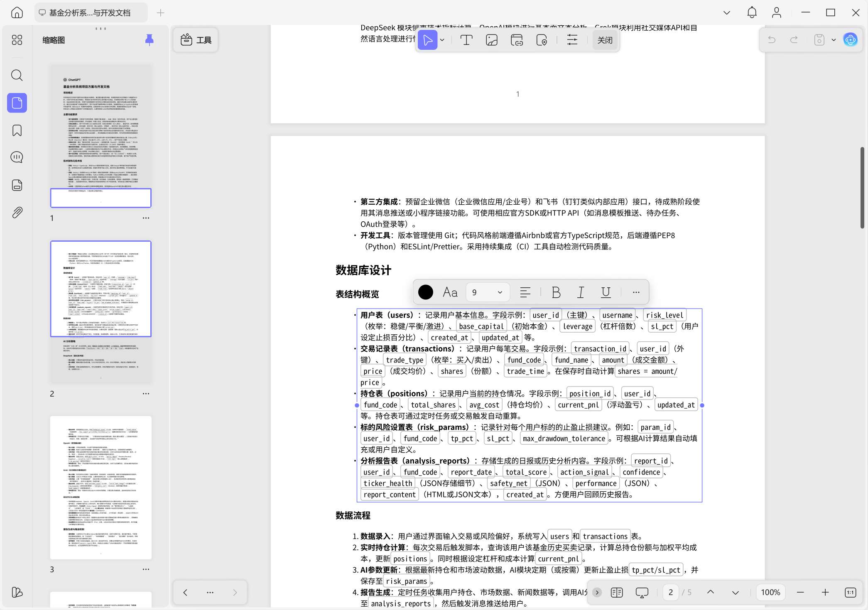The width and height of the screenshot is (868, 610).
Task: Open the bookmarks panel
Action: (x=17, y=130)
